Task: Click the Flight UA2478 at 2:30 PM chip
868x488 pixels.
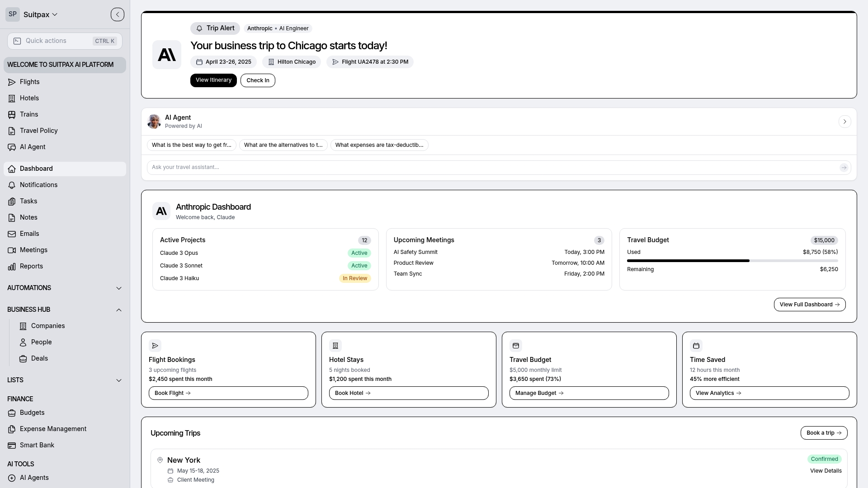Action: click(x=370, y=62)
